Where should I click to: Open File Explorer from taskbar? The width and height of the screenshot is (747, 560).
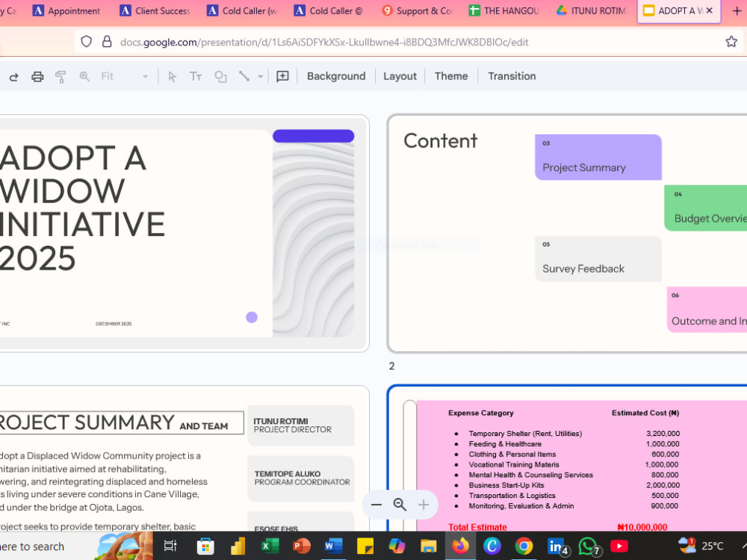click(x=428, y=547)
